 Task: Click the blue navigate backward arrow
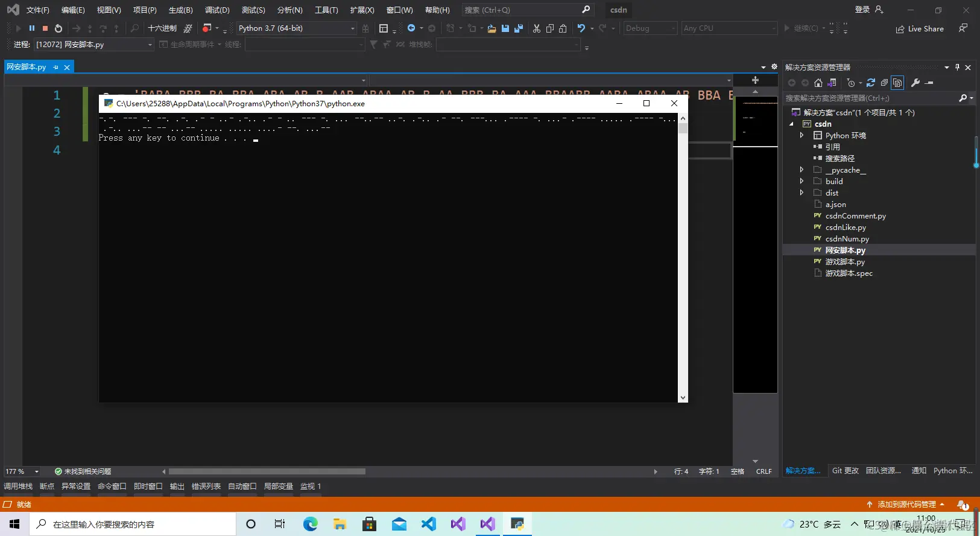pyautogui.click(x=411, y=28)
